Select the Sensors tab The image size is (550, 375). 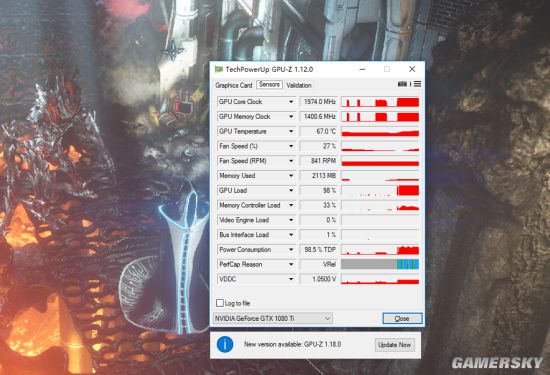click(269, 85)
